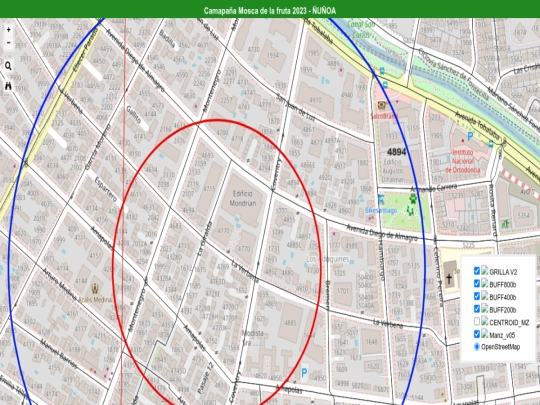Click the BUFF400b layer legend icon
This screenshot has height=405, width=540.
coord(485,296)
